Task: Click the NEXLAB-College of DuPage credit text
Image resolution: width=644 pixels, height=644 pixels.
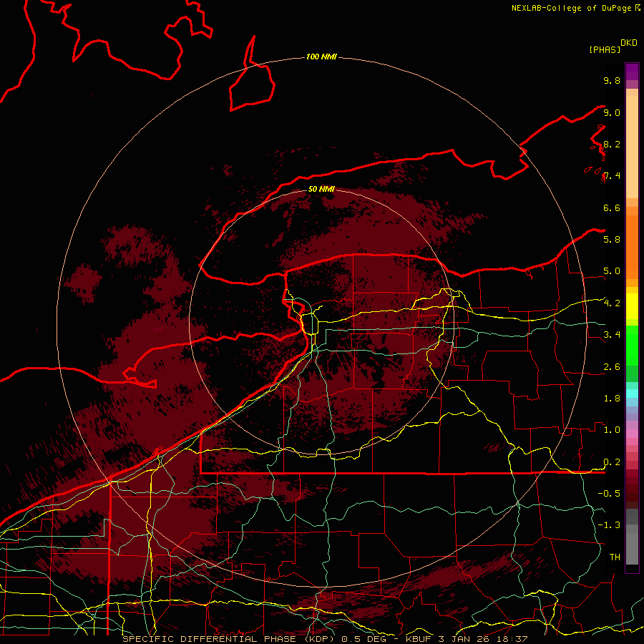Action: [572, 8]
